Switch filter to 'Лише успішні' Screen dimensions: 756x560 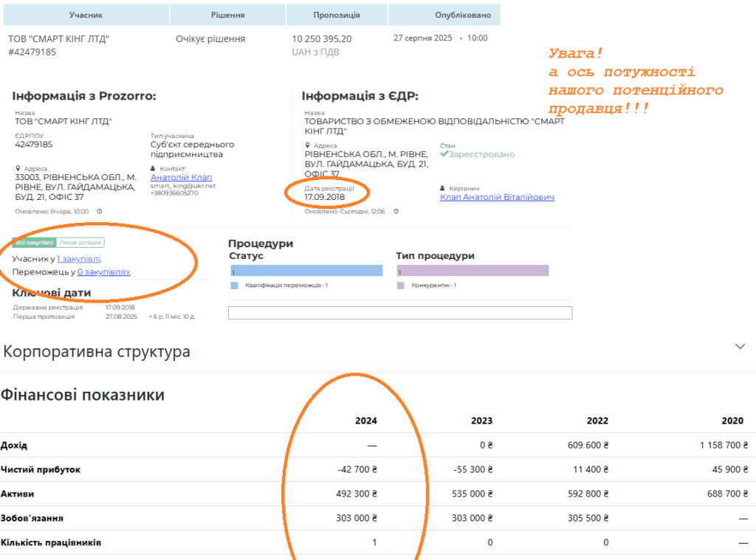tap(81, 243)
